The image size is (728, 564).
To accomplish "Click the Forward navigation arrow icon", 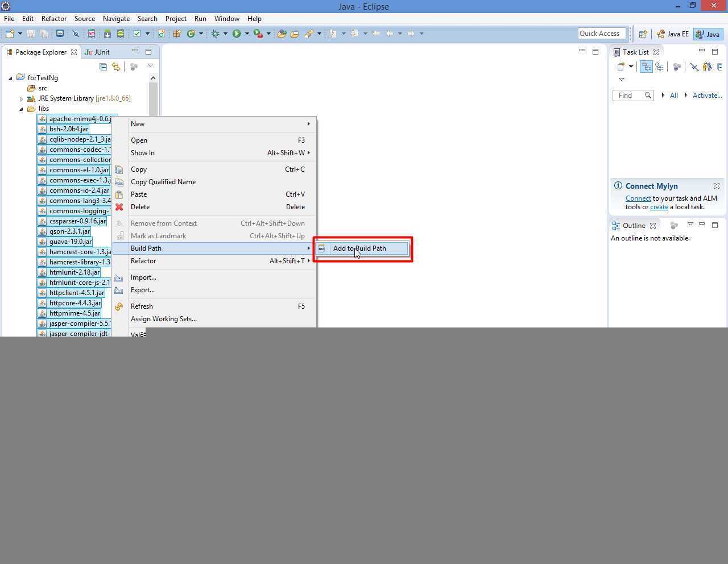I will (x=411, y=34).
